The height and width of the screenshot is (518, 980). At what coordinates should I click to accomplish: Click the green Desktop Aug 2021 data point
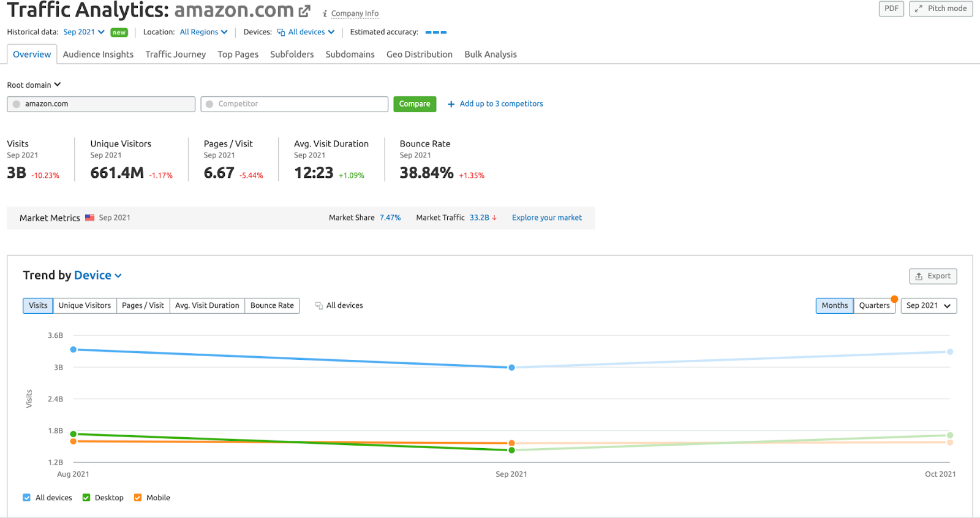(73, 434)
